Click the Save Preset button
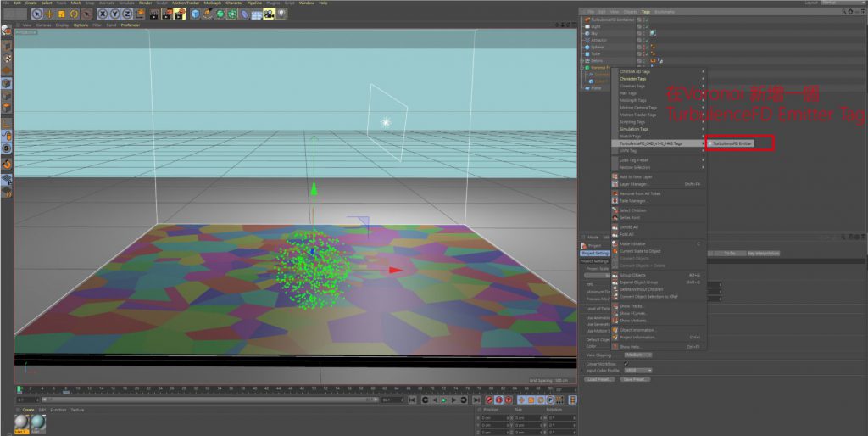The width and height of the screenshot is (868, 436). pos(634,379)
